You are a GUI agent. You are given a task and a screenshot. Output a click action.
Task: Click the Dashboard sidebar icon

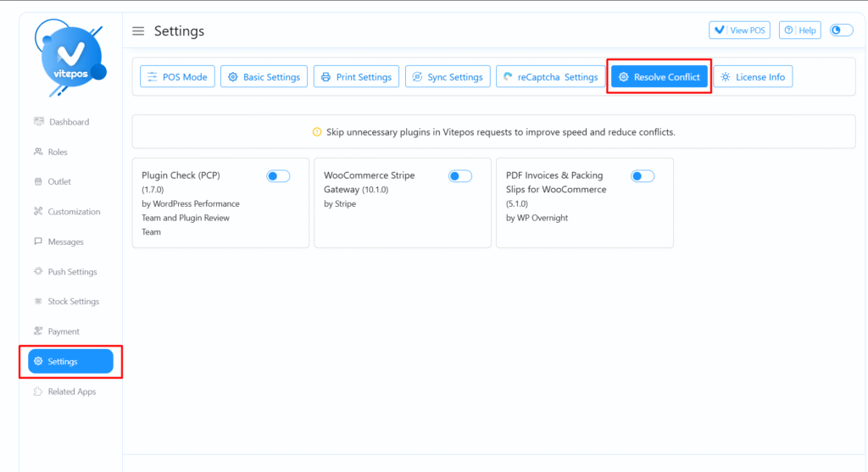click(38, 122)
